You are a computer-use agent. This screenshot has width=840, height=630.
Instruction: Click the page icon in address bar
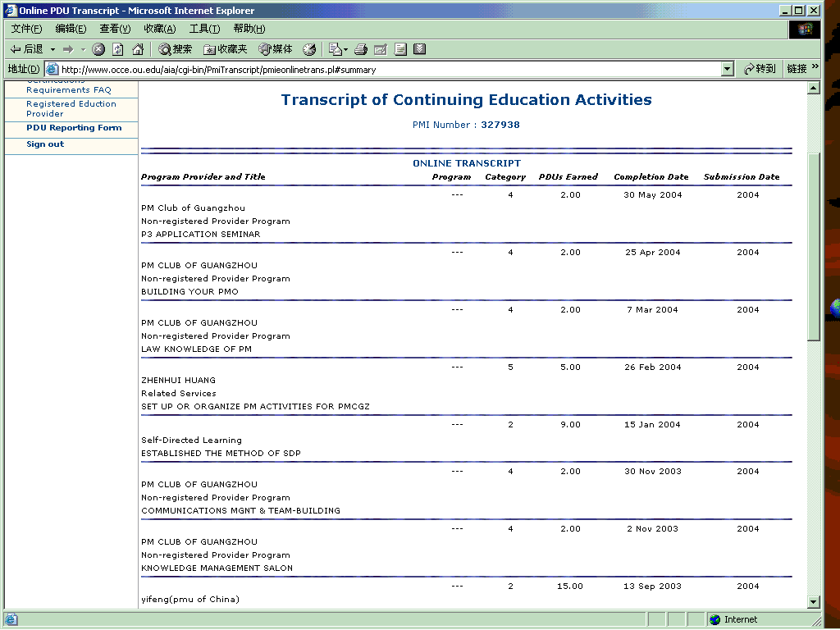[52, 69]
